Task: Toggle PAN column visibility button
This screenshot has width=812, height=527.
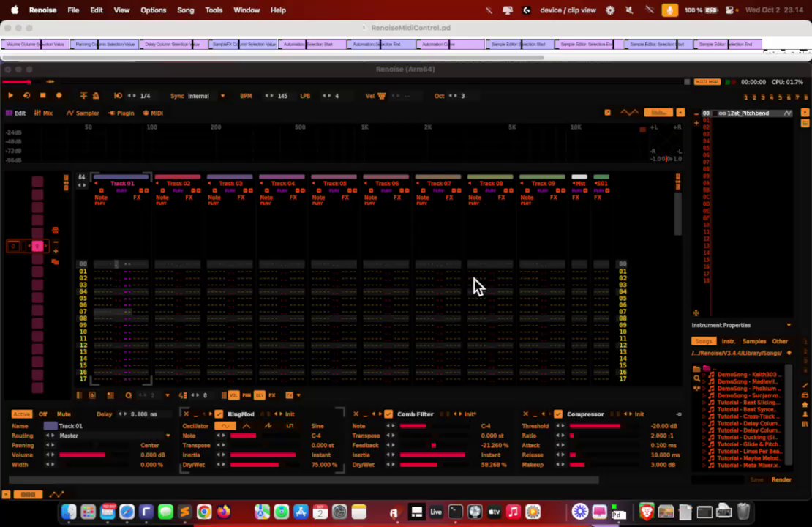Action: point(247,395)
